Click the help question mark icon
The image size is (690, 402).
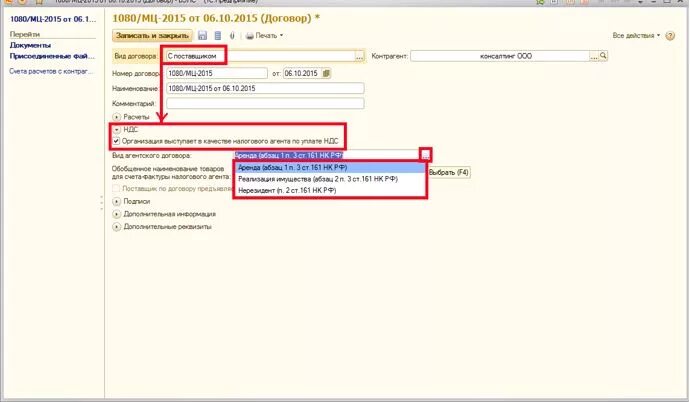670,36
